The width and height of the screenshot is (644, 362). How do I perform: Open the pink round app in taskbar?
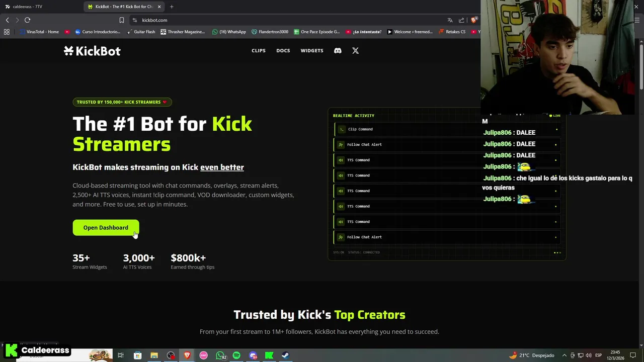pos(203,355)
